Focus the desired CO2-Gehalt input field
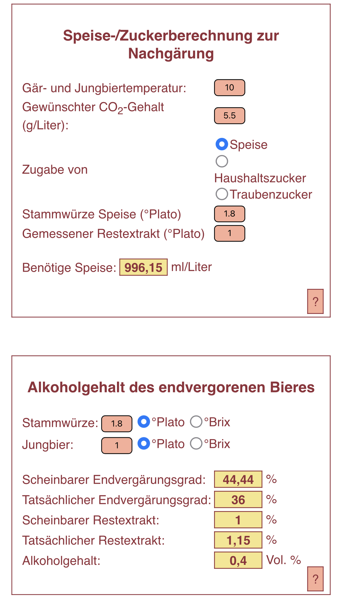 pyautogui.click(x=230, y=116)
